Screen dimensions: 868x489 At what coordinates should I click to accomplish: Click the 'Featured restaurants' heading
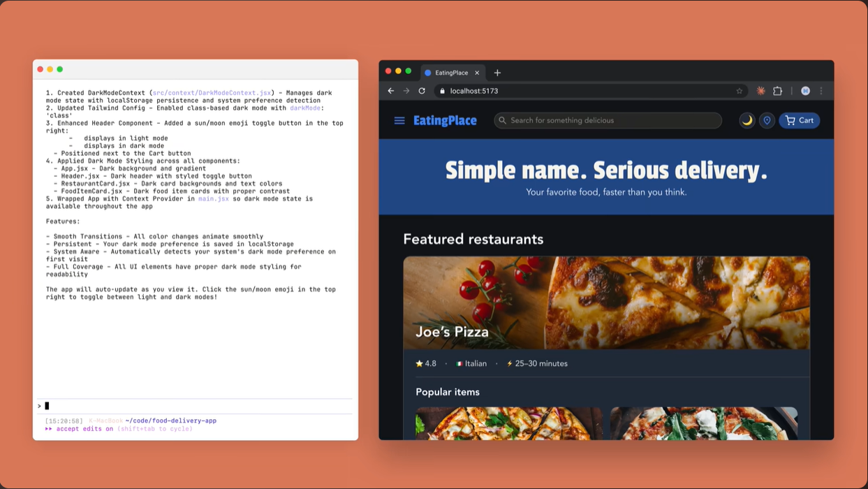(x=473, y=239)
